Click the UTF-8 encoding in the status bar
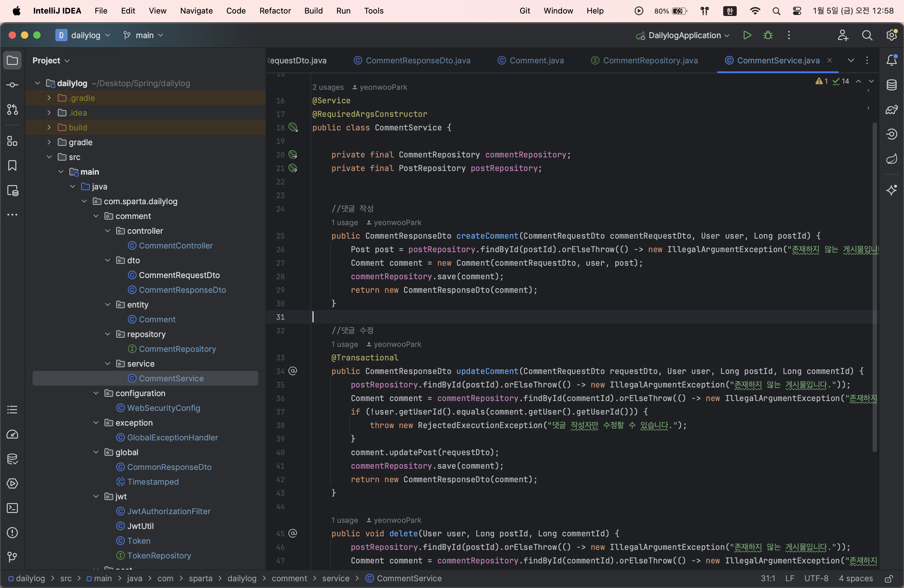 [x=816, y=578]
